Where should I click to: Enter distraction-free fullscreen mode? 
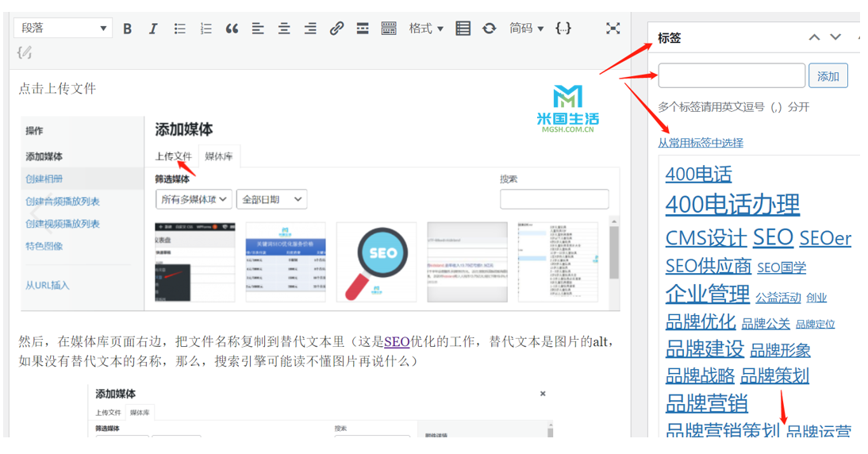pyautogui.click(x=613, y=29)
